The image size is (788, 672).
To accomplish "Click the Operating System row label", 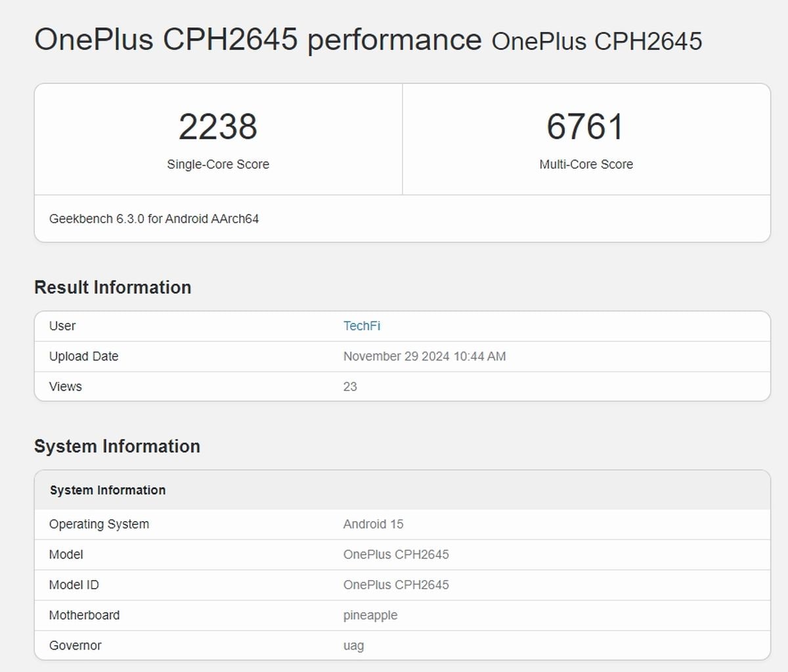I will (x=99, y=524).
